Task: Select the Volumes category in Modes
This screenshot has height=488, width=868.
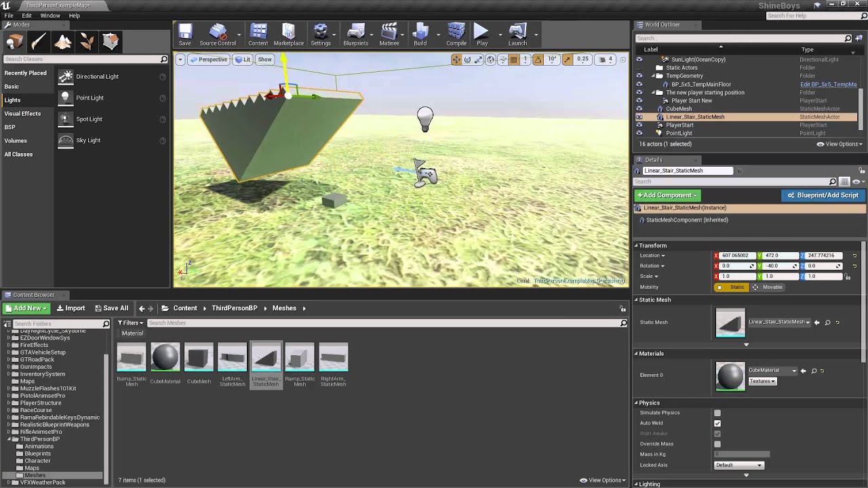Action: click(x=16, y=141)
